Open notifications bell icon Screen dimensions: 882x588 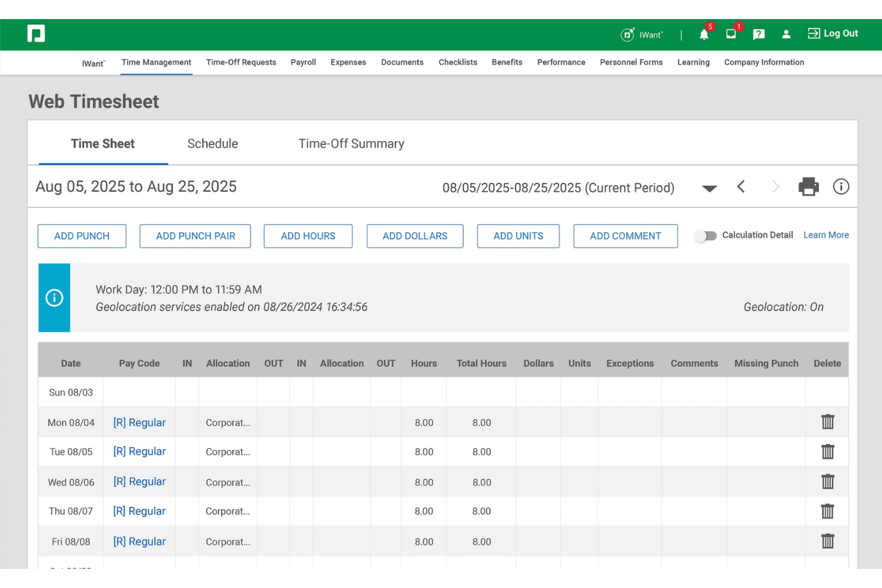tap(704, 35)
